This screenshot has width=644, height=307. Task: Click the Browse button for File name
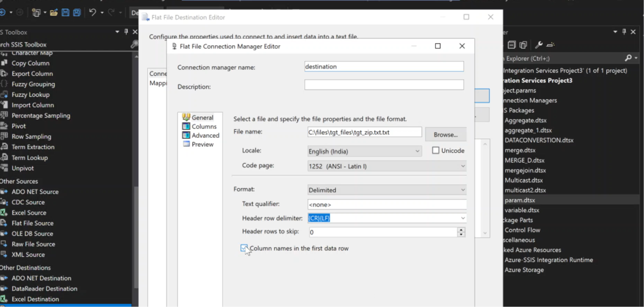445,134
